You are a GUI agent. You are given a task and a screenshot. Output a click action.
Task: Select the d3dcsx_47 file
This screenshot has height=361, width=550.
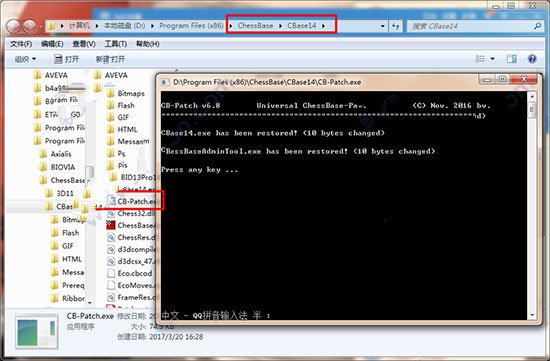pyautogui.click(x=131, y=261)
